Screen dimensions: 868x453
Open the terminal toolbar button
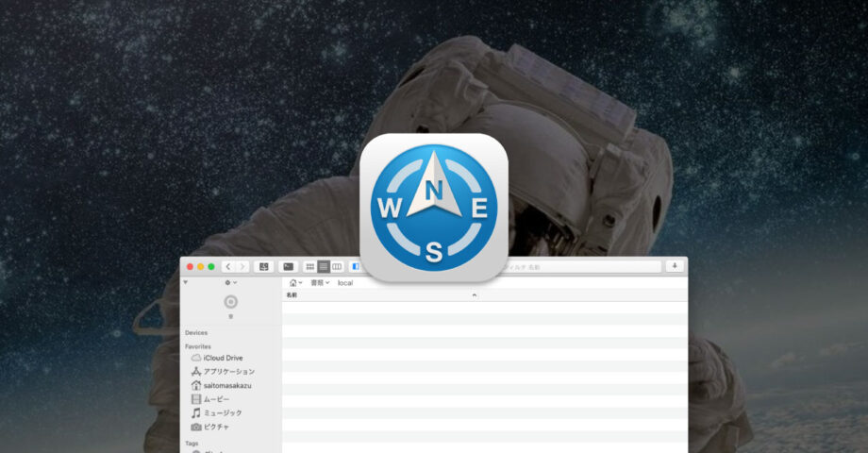pyautogui.click(x=288, y=267)
